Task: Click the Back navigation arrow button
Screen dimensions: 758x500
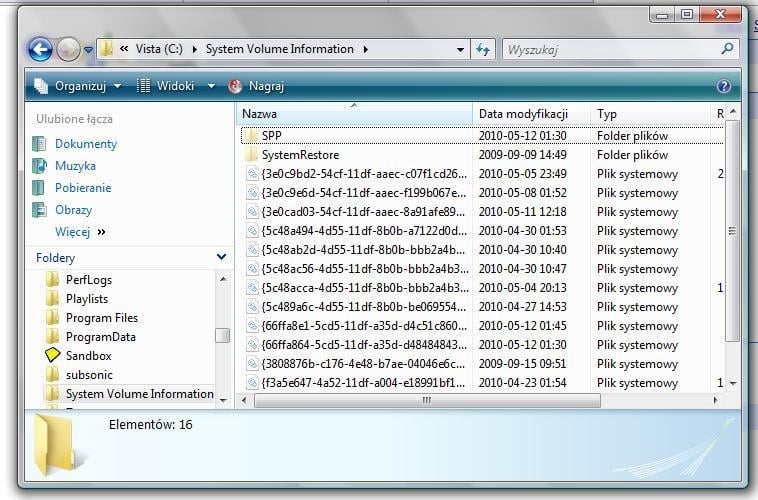Action: pyautogui.click(x=40, y=49)
